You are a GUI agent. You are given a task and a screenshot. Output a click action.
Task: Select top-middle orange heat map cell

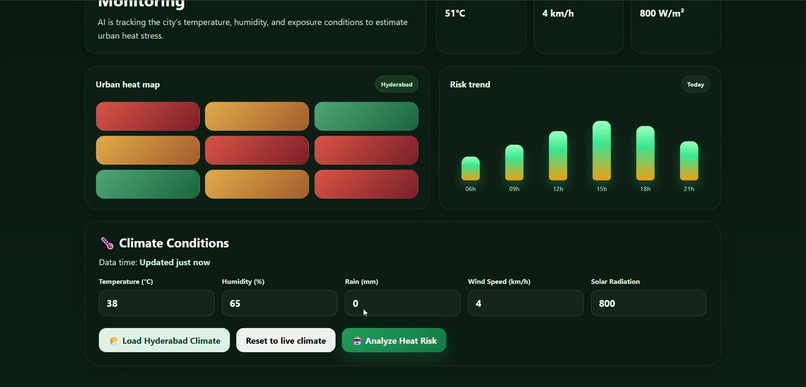click(257, 116)
